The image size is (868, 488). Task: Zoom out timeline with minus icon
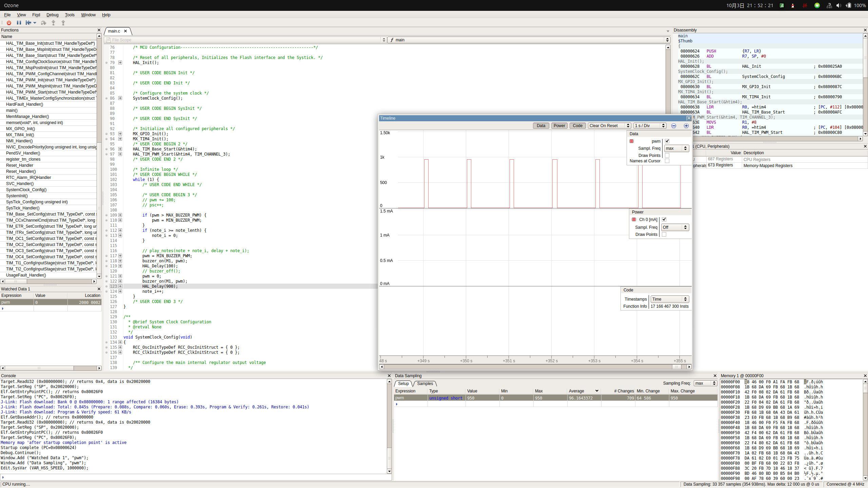click(674, 126)
